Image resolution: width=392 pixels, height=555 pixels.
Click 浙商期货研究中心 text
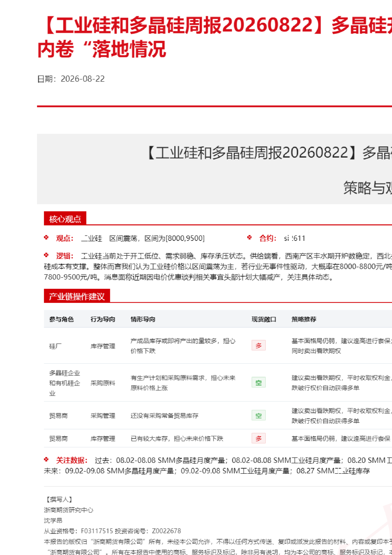(69, 510)
